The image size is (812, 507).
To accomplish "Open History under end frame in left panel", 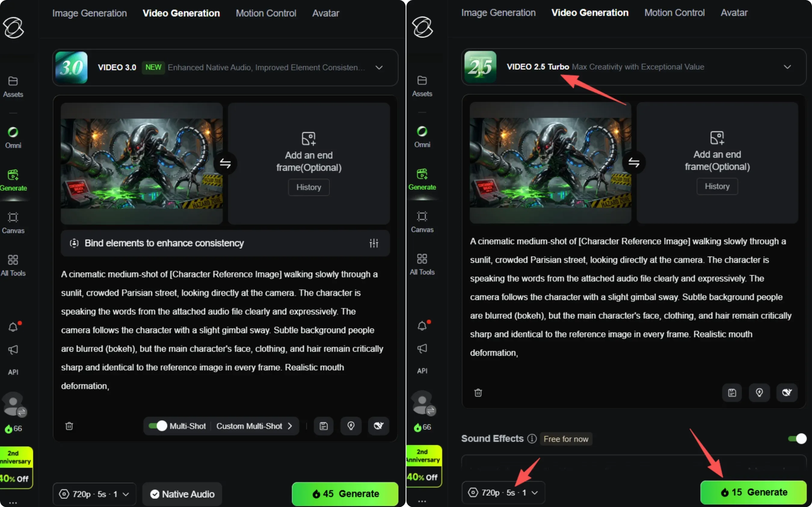I will coord(309,187).
